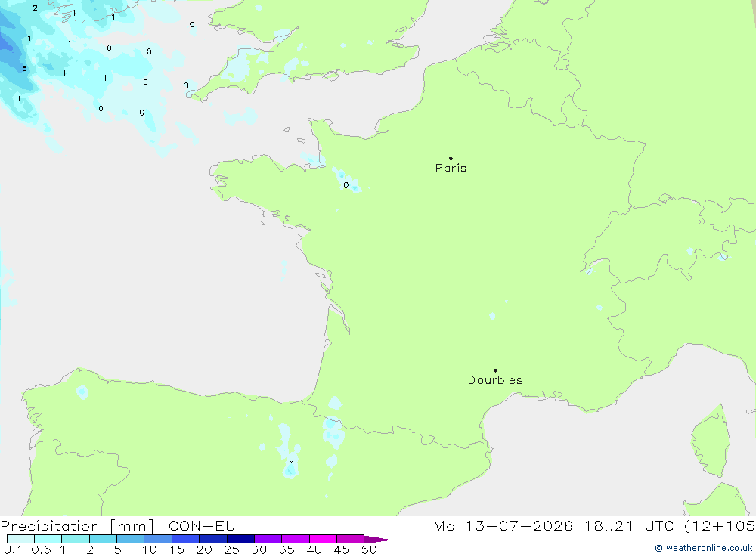The width and height of the screenshot is (756, 554).
Task: Click the '6' precipitation value on the map
Action: (25, 69)
